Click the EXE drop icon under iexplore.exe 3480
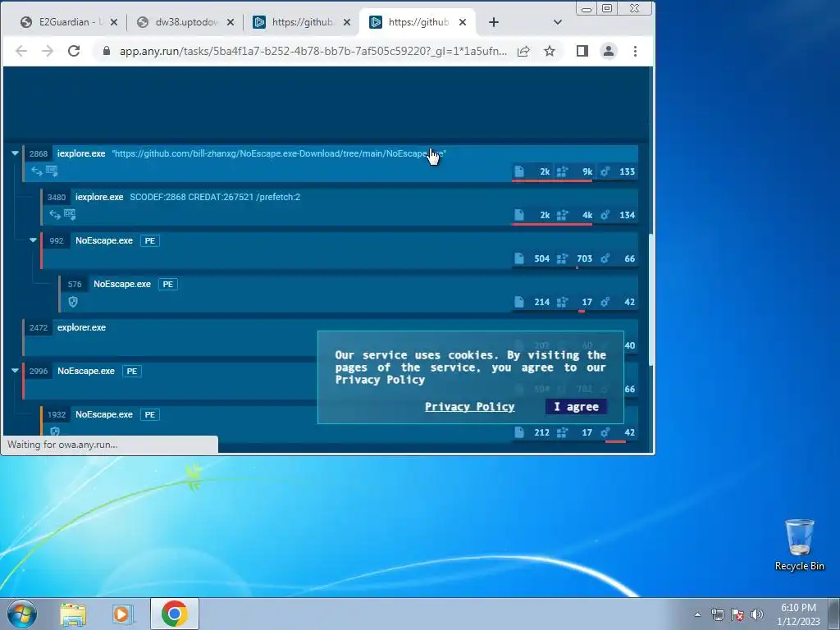The width and height of the screenshot is (840, 630). click(x=70, y=214)
